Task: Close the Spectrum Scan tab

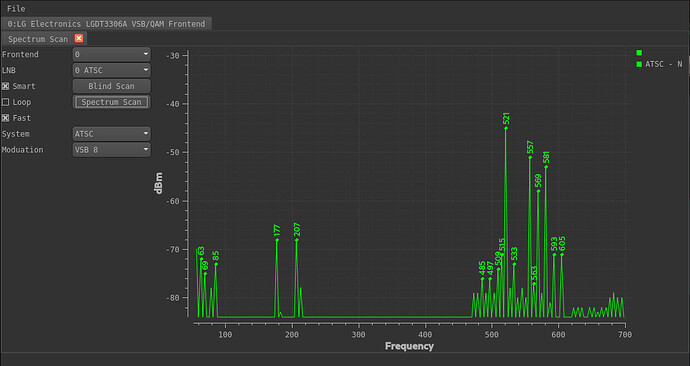Action: pos(79,38)
